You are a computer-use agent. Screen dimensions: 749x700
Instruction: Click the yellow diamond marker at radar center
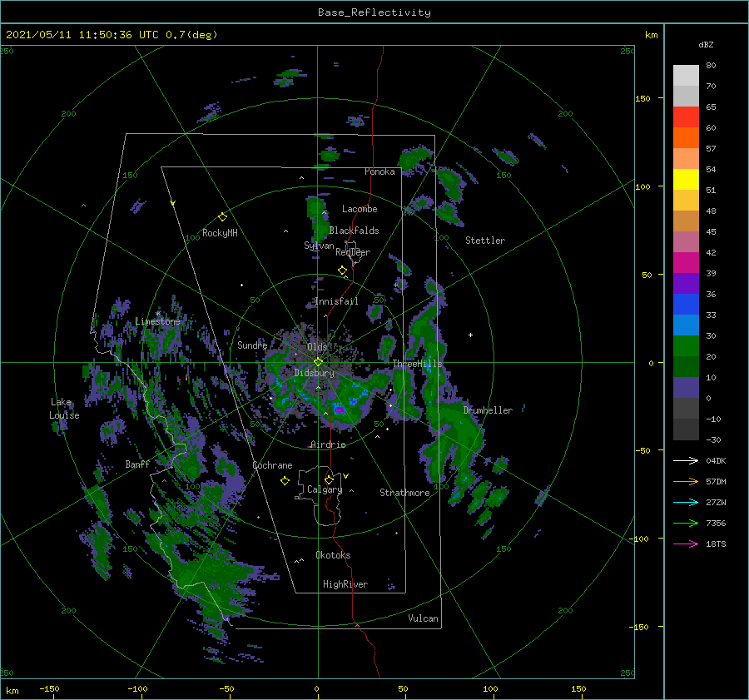(318, 362)
